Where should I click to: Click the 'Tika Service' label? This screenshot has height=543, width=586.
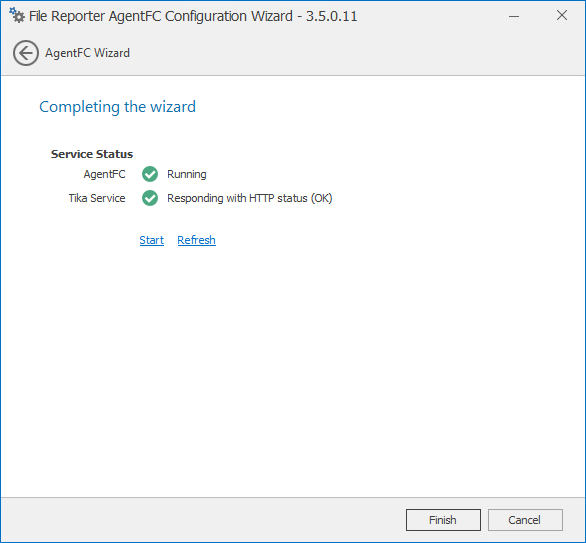point(97,198)
